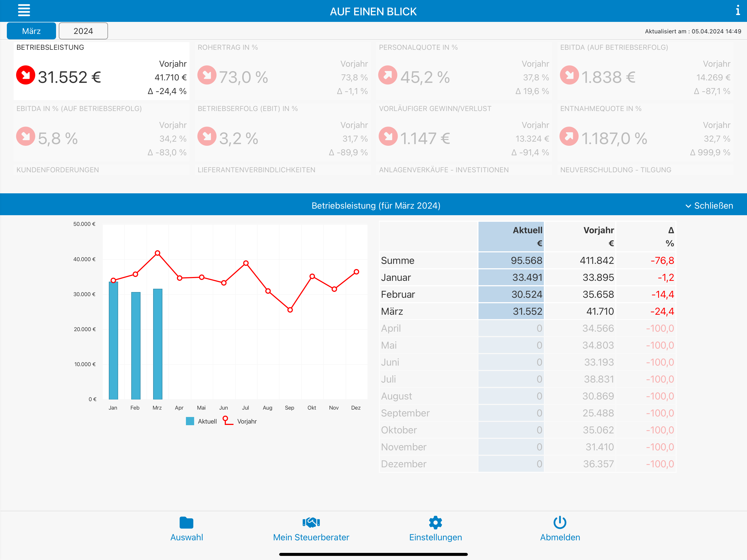Select the Rohertrag in % tile
Image resolution: width=747 pixels, height=560 pixels.
[x=283, y=71]
